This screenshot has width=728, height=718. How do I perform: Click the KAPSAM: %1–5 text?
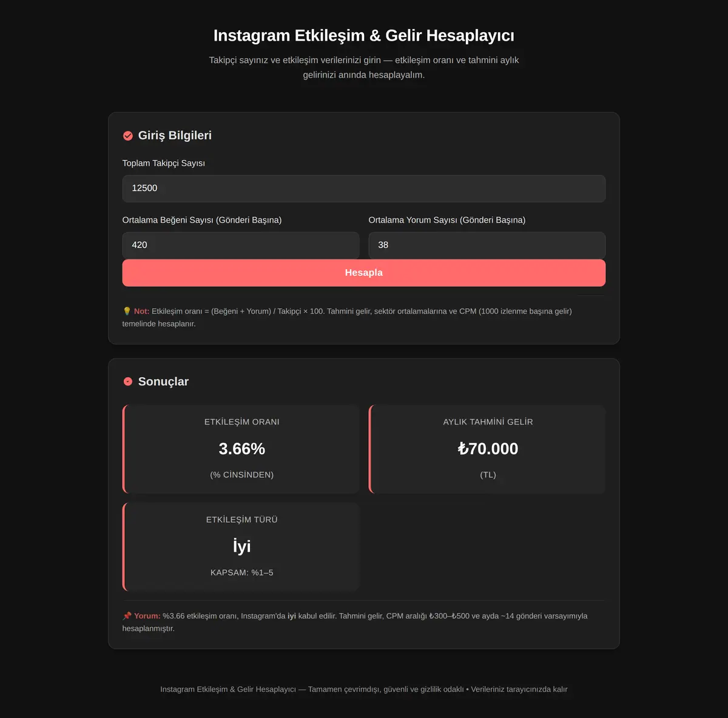(x=242, y=572)
